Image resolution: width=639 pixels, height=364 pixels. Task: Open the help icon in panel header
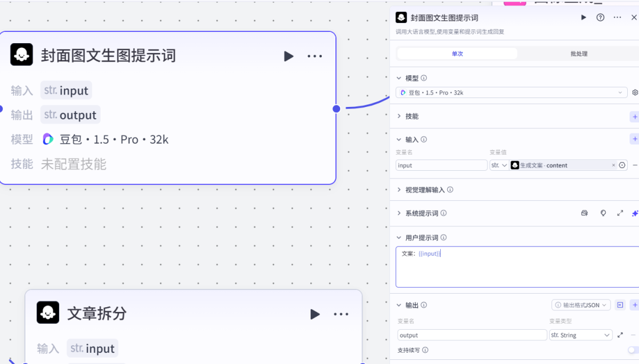pyautogui.click(x=601, y=18)
